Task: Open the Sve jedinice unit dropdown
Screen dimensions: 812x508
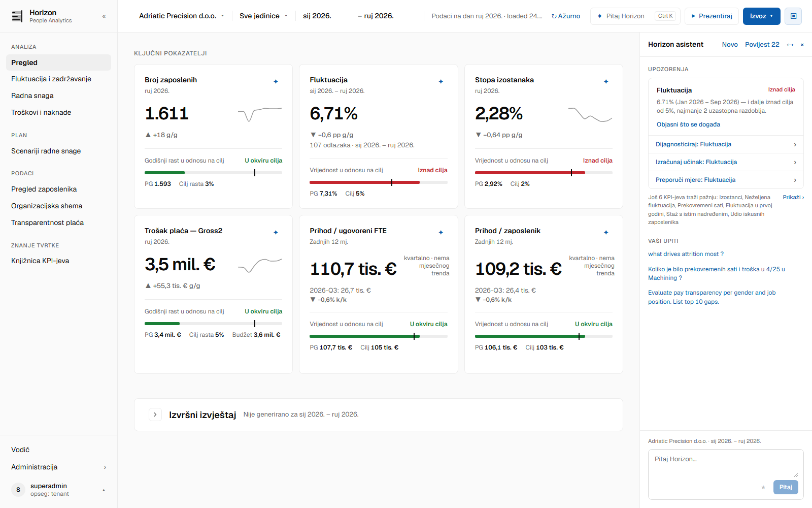Action: click(263, 16)
